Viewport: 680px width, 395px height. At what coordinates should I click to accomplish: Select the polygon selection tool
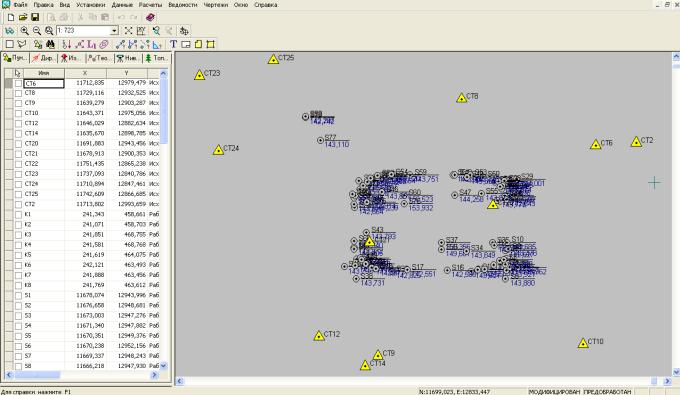pyautogui.click(x=22, y=44)
